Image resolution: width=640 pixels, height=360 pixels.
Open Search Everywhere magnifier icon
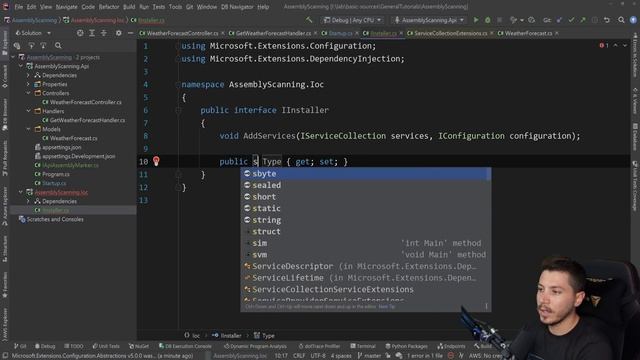pos(621,20)
